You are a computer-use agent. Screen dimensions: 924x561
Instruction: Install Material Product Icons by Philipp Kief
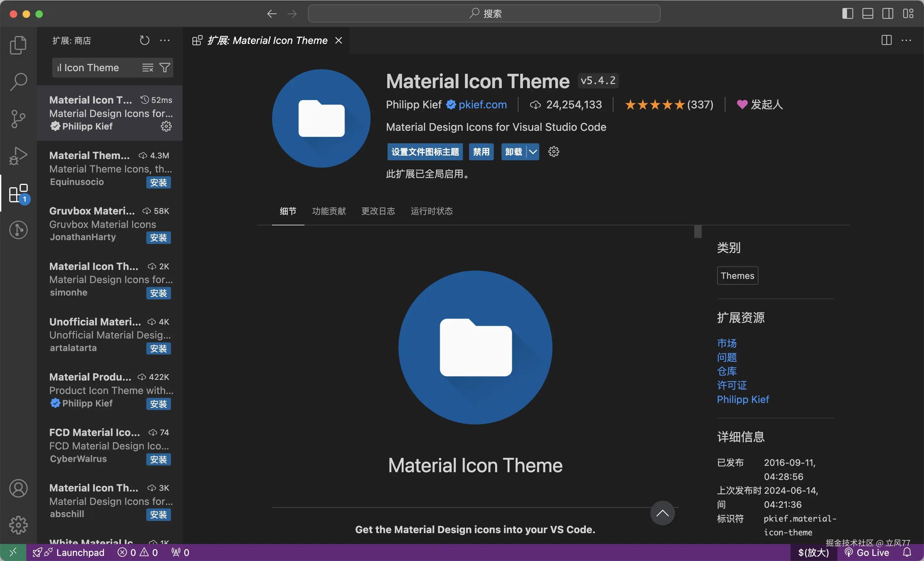tap(158, 404)
